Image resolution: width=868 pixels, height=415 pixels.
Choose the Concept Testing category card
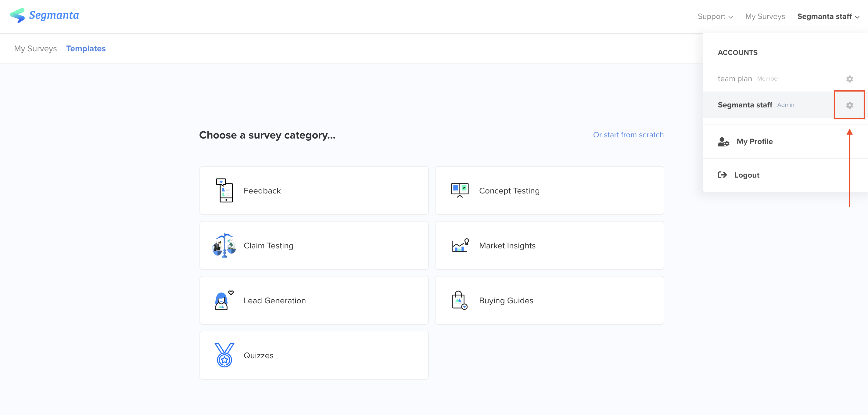pyautogui.click(x=550, y=190)
